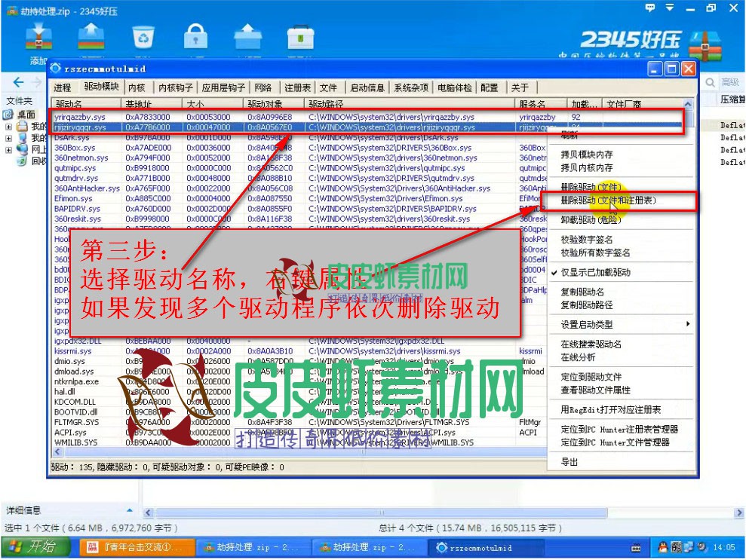
Task: Click the recycle bin delete toolbar icon
Action: (143, 36)
